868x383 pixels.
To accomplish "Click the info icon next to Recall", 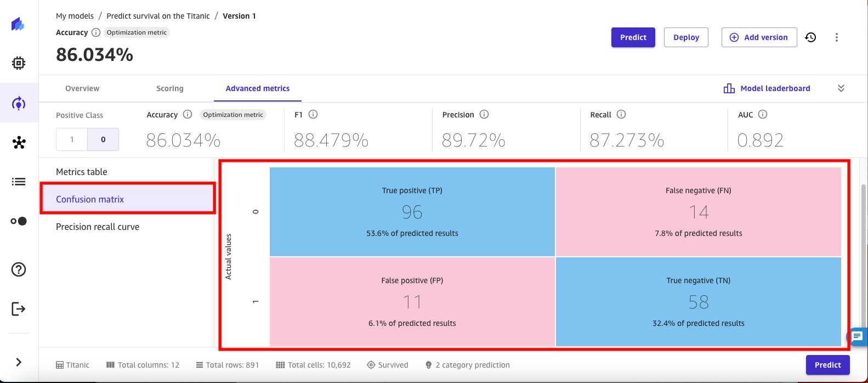I will pos(621,115).
